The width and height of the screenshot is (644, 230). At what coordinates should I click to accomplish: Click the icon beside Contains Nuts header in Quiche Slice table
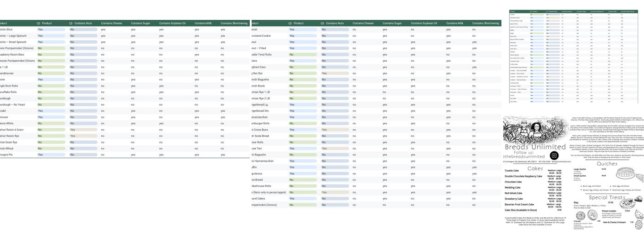click(x=71, y=23)
